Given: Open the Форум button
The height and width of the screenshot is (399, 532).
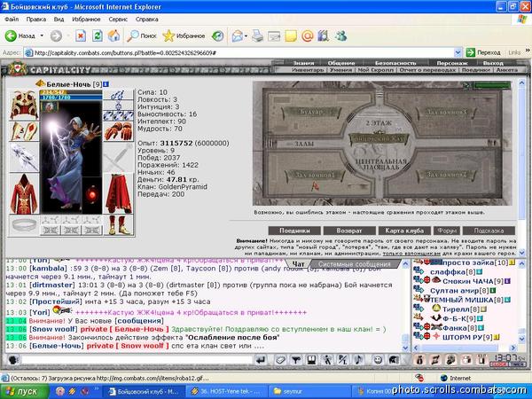Looking at the screenshot, I should (x=447, y=231).
